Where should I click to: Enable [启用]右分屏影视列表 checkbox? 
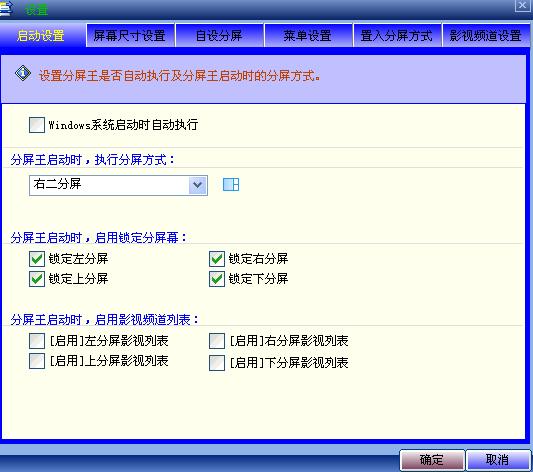pyautogui.click(x=217, y=341)
